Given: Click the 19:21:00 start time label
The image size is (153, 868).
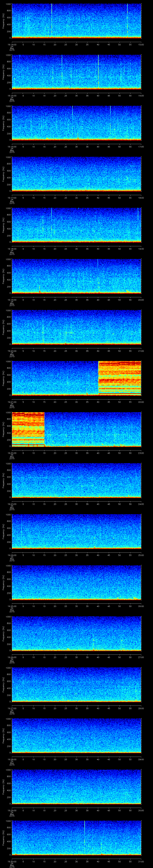Looking at the screenshot, I should tap(12, 402).
